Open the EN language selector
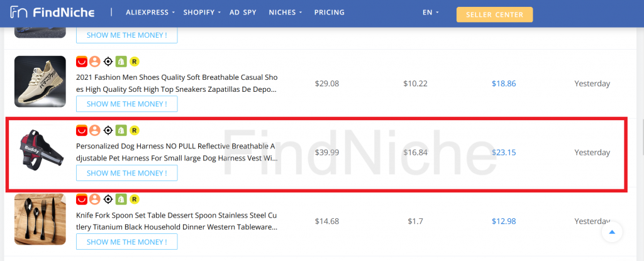The width and height of the screenshot is (644, 261). click(x=430, y=13)
